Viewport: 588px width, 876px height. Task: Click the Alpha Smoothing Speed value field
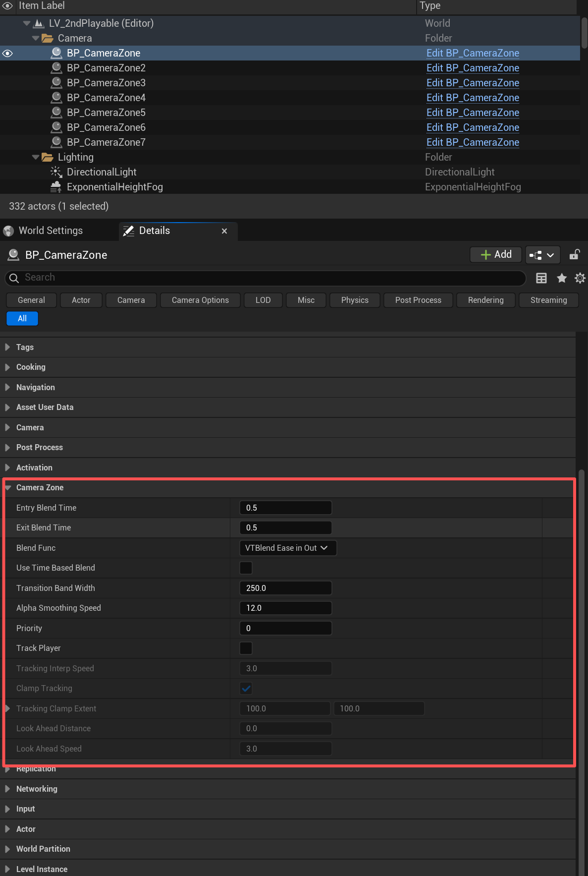(286, 608)
